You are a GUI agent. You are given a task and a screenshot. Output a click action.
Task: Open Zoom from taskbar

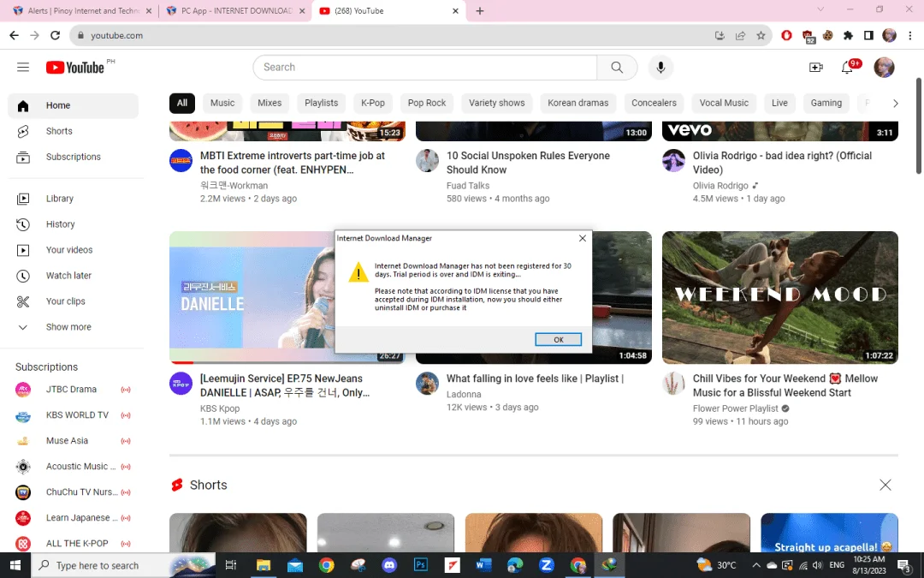tap(546, 565)
